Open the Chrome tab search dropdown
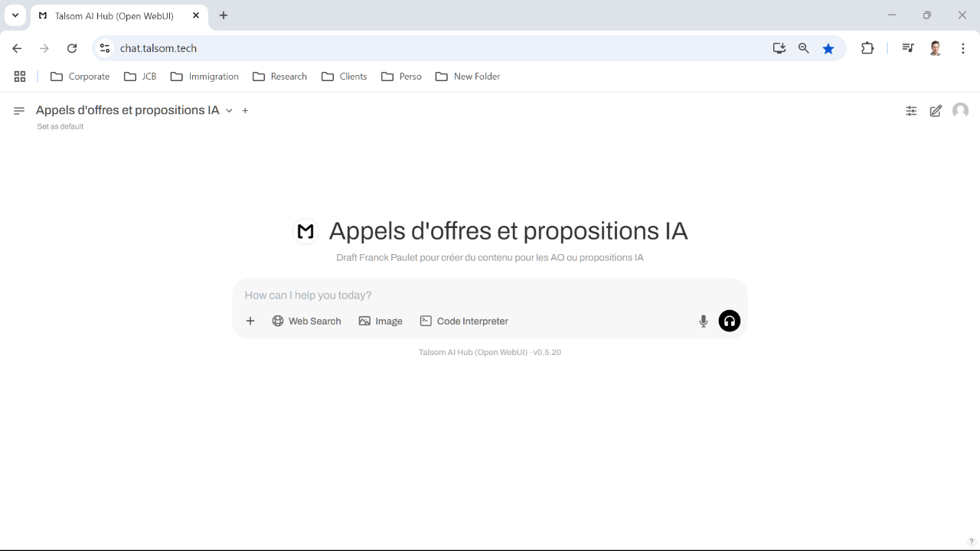This screenshot has width=980, height=551. [15, 15]
